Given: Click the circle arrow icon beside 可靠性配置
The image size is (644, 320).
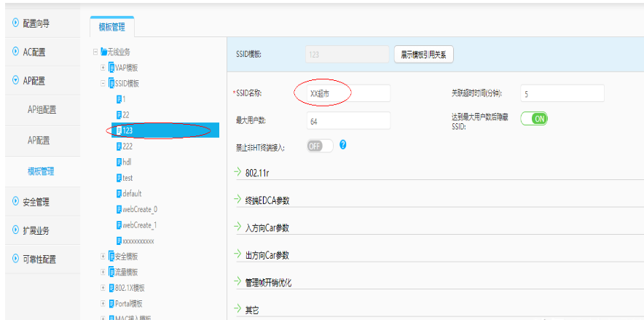Looking at the screenshot, I should pos(15,259).
